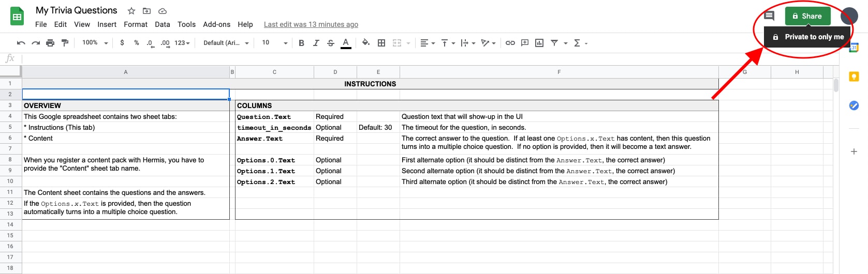Viewport: 868px width, 274px height.
Task: Open the Edit menu
Action: (x=61, y=24)
